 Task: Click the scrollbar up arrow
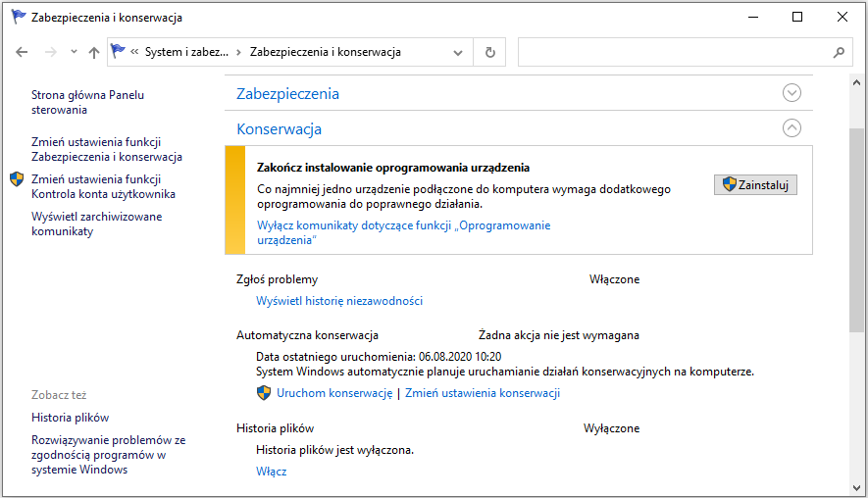pos(856,82)
